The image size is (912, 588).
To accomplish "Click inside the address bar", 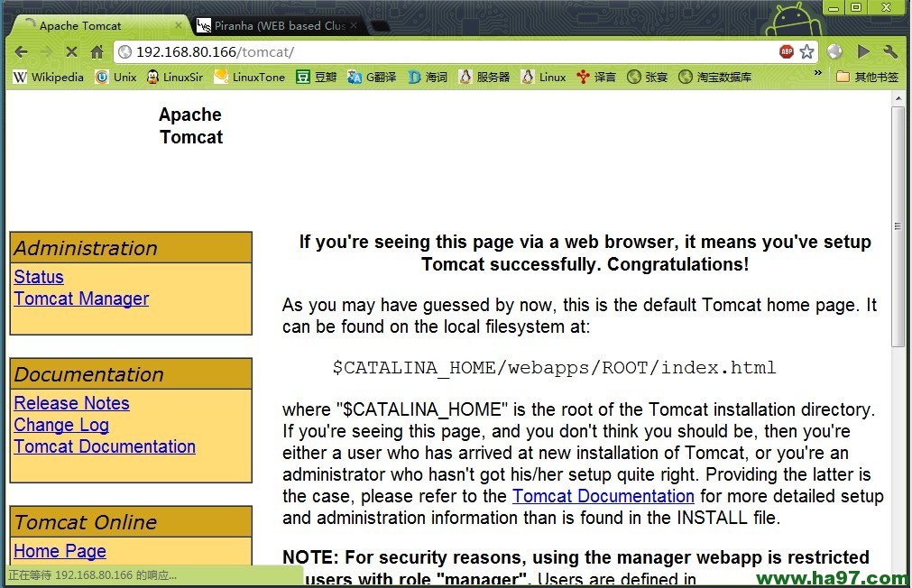I will (x=361, y=51).
